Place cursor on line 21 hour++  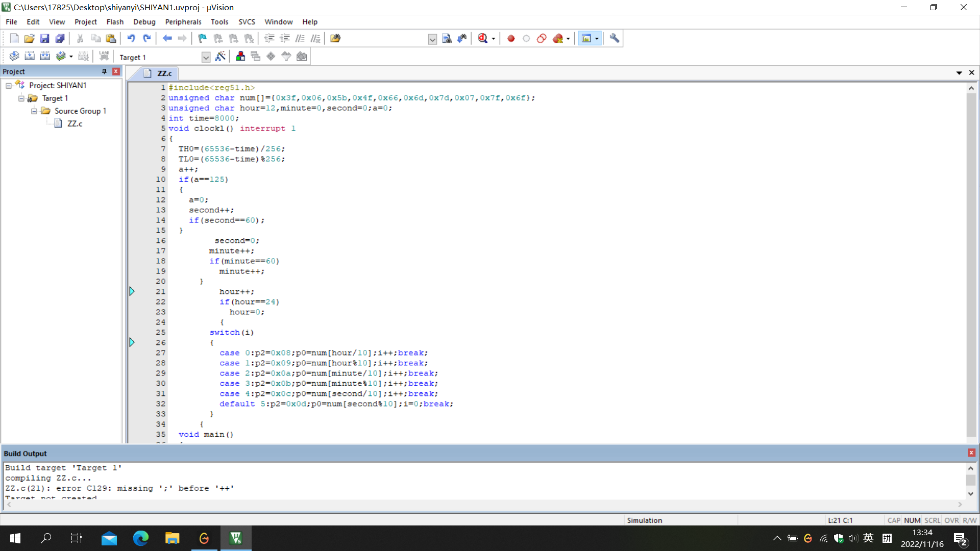[237, 292]
